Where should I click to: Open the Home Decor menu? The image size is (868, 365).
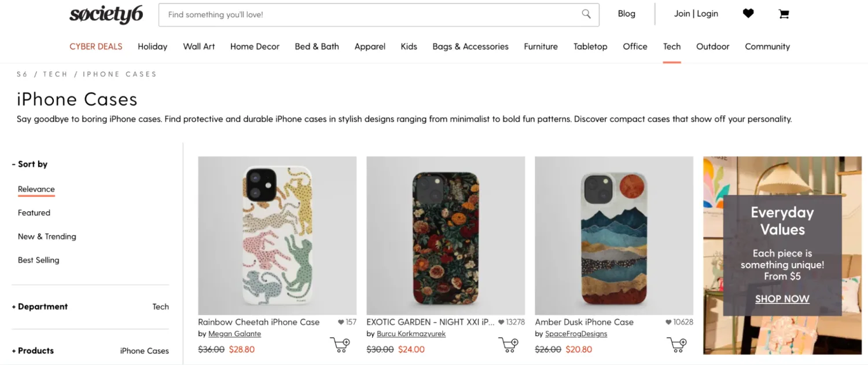255,46
